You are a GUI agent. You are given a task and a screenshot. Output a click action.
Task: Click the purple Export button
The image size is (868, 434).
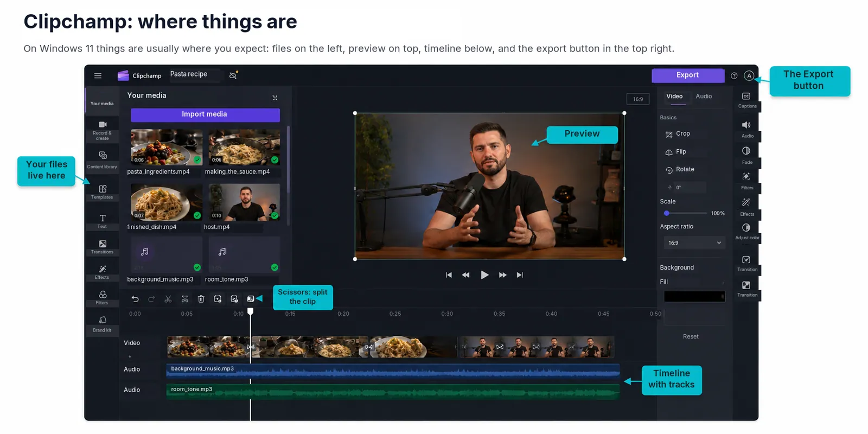tap(688, 75)
